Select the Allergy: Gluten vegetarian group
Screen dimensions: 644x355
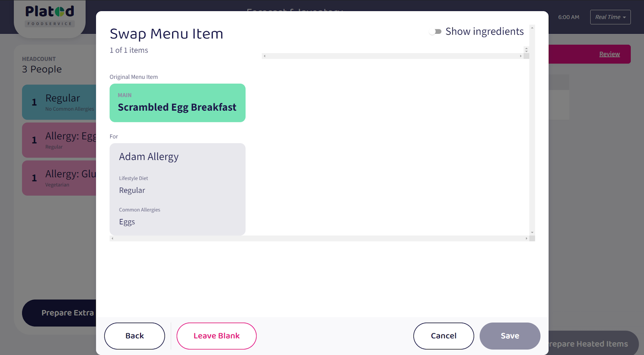pos(59,178)
